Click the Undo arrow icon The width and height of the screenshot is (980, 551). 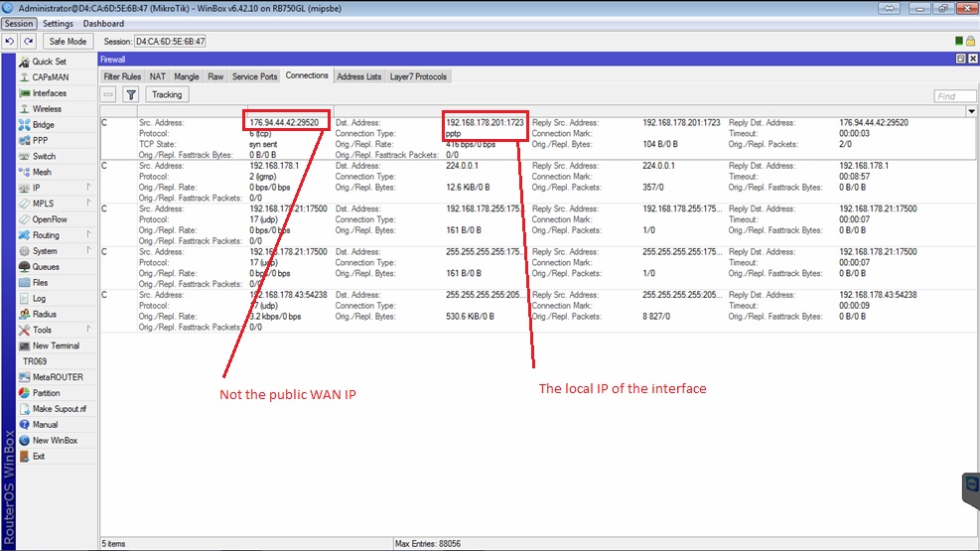point(9,42)
